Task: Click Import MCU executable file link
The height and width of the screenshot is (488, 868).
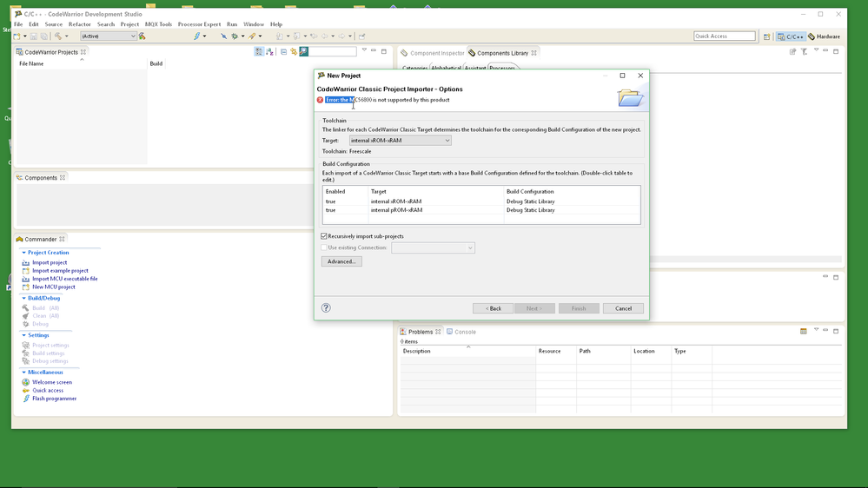Action: [x=65, y=279]
